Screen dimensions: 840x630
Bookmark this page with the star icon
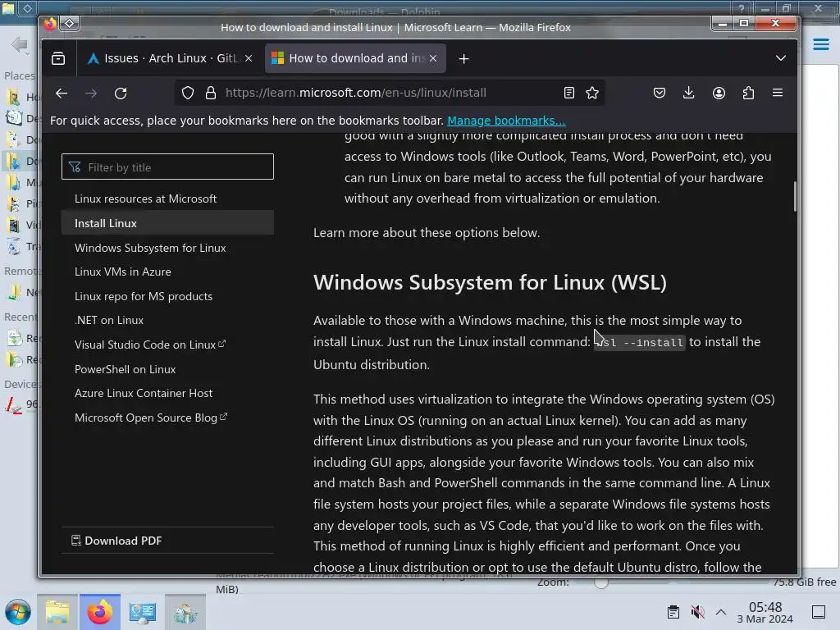[x=592, y=94]
